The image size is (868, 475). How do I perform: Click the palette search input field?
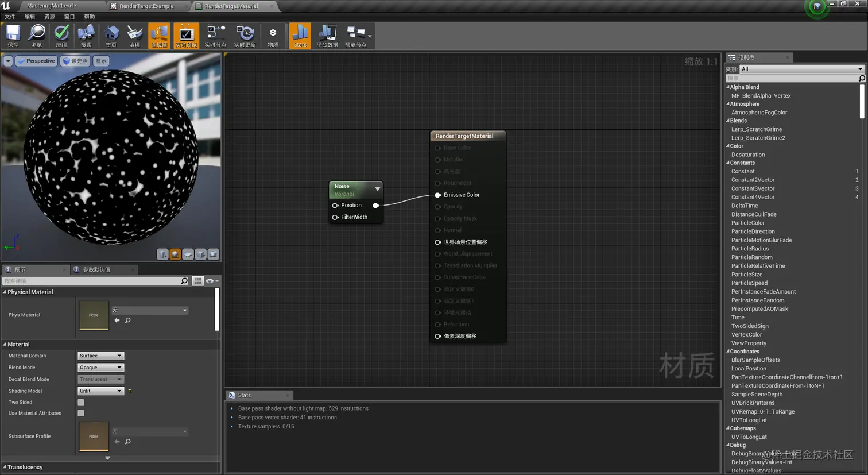(x=791, y=78)
